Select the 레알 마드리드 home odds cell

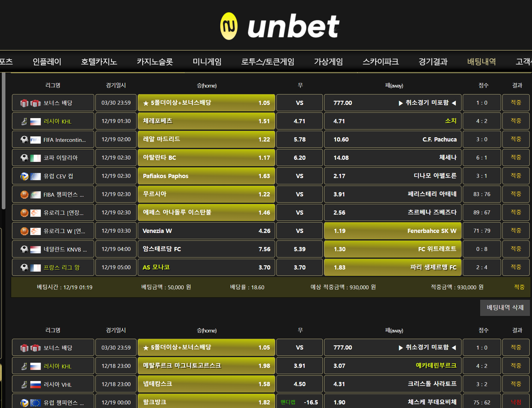tap(206, 139)
